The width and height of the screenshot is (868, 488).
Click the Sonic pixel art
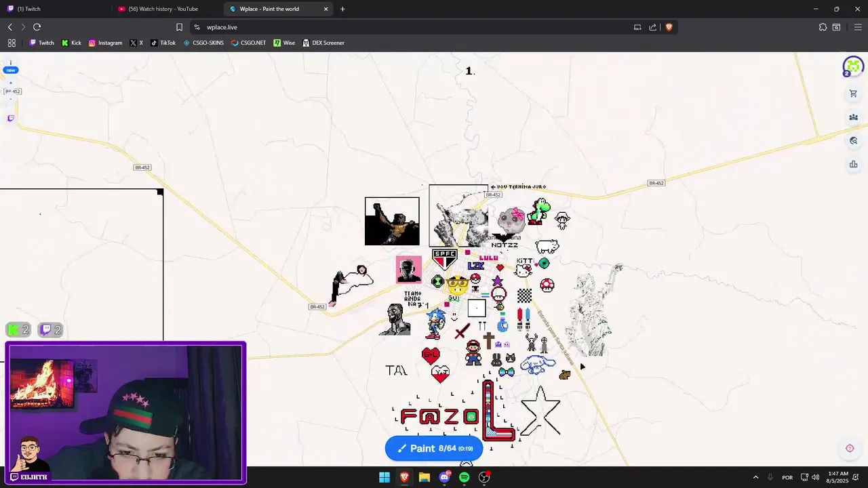tap(435, 323)
